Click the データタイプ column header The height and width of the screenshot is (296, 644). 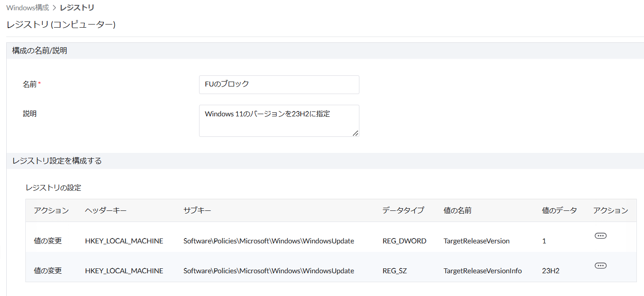click(403, 210)
